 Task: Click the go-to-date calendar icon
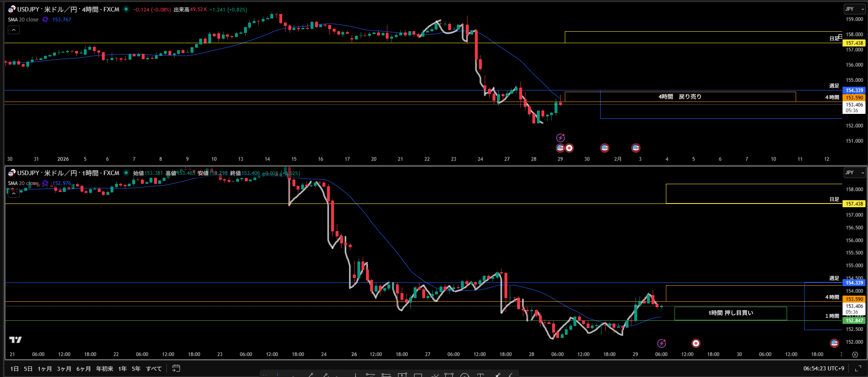point(176,368)
